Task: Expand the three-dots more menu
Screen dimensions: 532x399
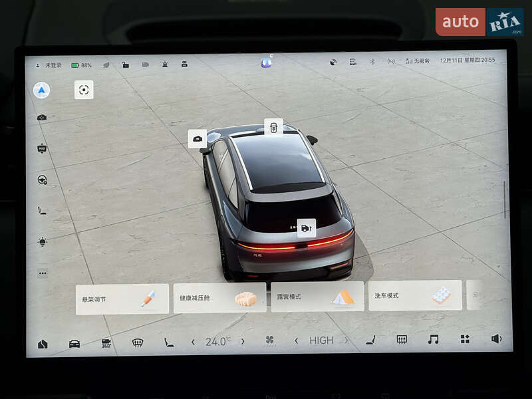Action: click(43, 273)
